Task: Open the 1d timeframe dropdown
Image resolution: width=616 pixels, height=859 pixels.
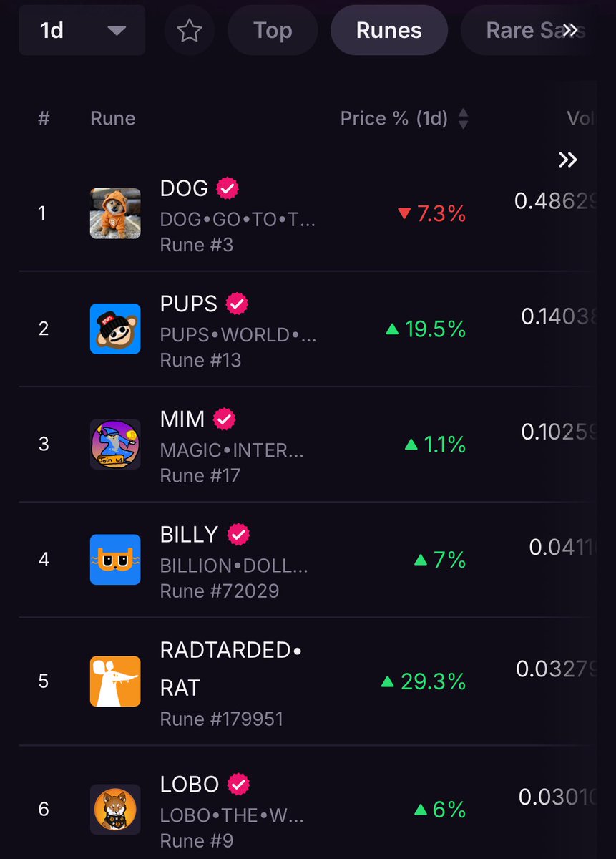Action: click(82, 31)
